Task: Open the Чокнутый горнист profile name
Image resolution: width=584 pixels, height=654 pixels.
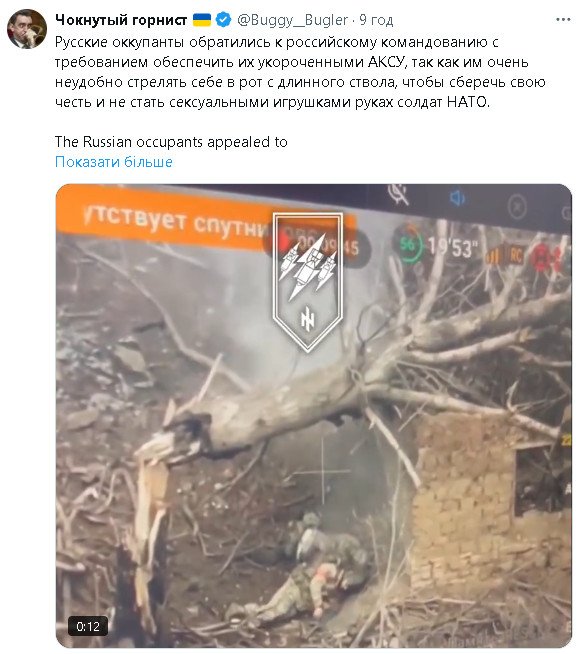Action: click(121, 20)
